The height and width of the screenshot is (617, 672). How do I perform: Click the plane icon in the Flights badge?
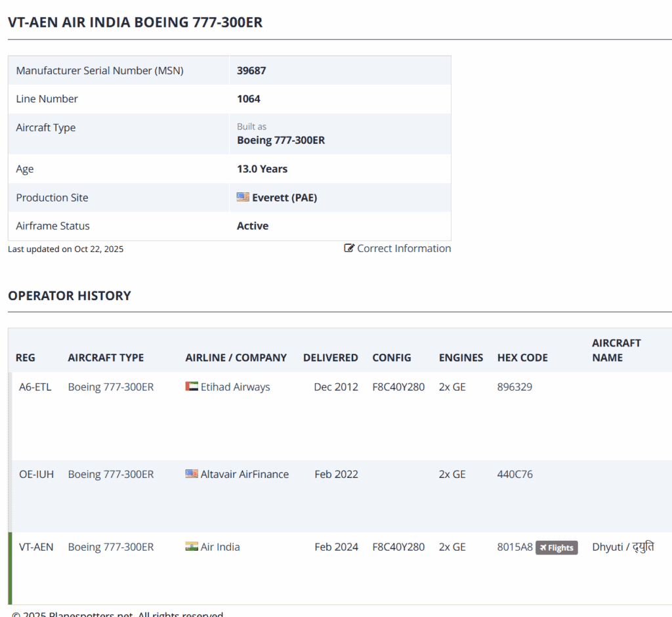[543, 548]
